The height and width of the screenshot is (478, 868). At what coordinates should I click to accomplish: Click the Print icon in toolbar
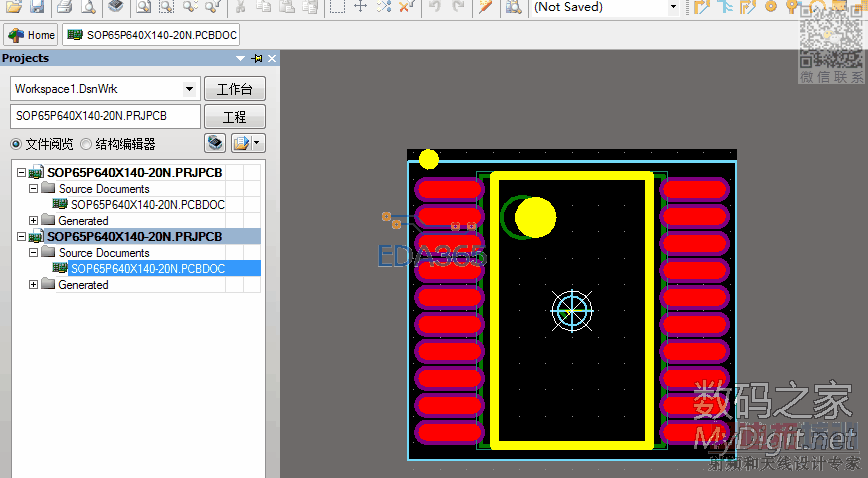(65, 7)
